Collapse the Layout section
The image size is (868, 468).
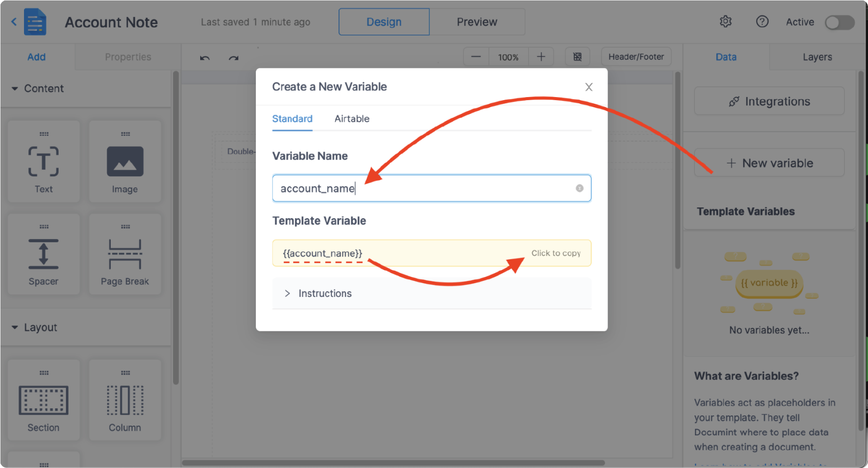(x=15, y=327)
